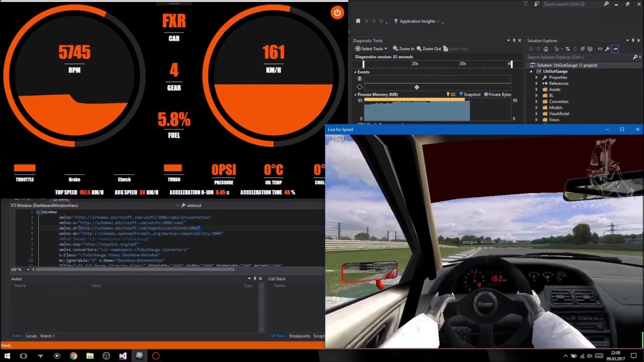
Task: Switch to the Watch 1 tab
Action: pos(47,336)
